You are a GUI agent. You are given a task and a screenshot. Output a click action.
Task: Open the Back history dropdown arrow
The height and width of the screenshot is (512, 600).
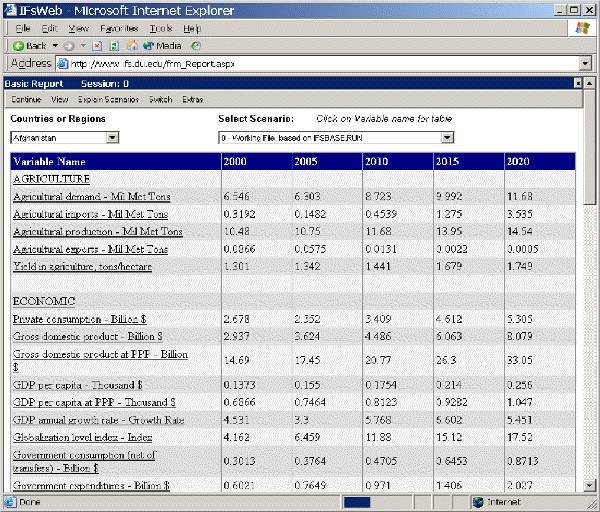click(x=55, y=46)
